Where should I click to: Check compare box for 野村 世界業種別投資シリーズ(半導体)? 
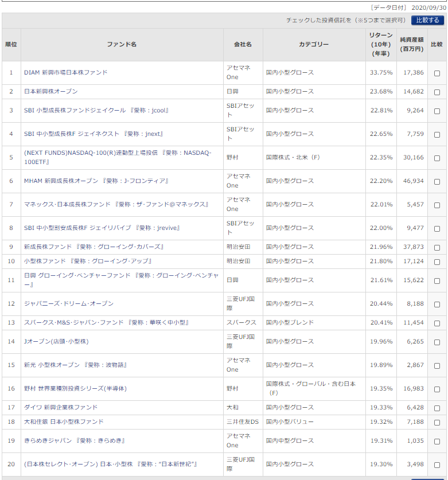437,389
